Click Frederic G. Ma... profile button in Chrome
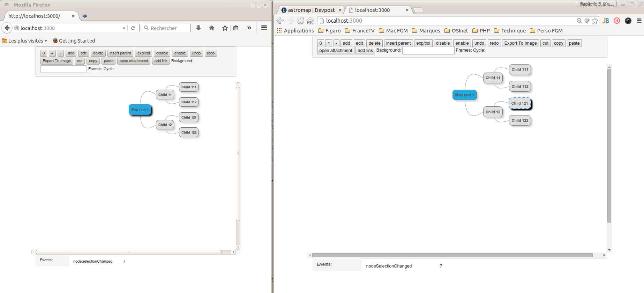644x293 pixels. [x=597, y=4]
